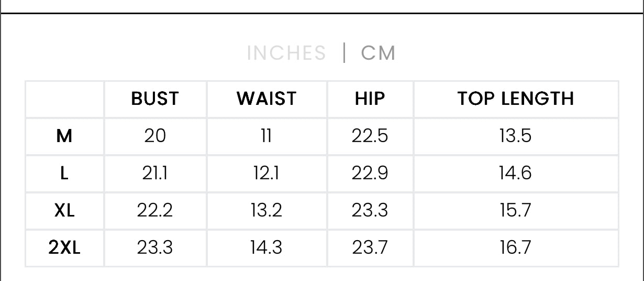Switch size chart units to INCHES
This screenshot has height=281, width=644.
click(286, 53)
